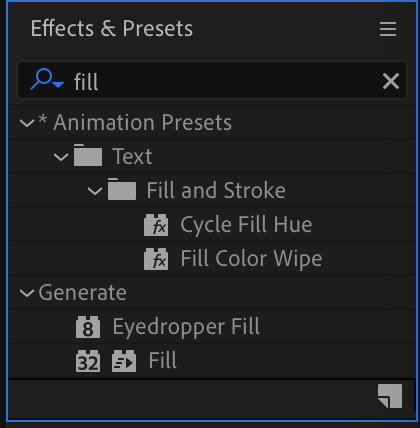Click the GPU accelerated icon beside Fill

tap(124, 361)
